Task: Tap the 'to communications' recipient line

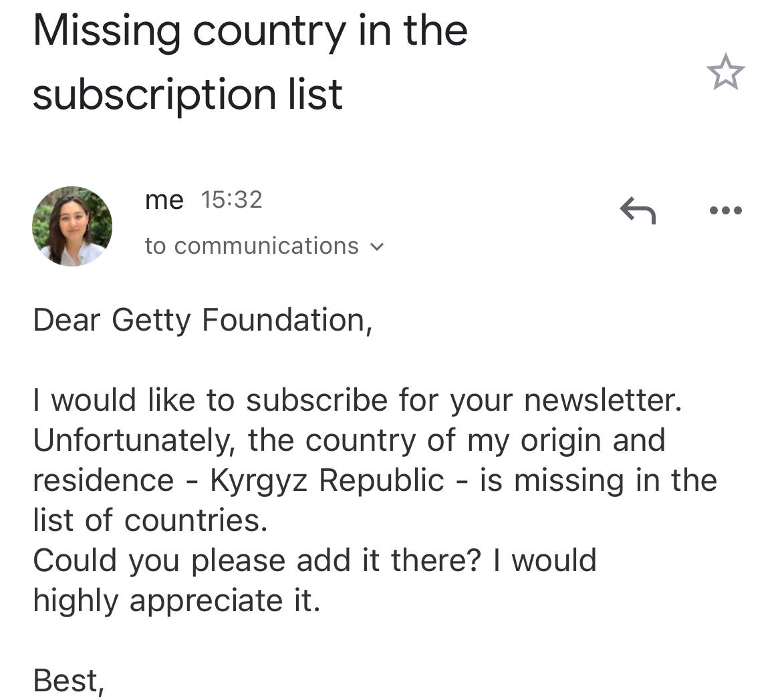Action: coord(264,246)
